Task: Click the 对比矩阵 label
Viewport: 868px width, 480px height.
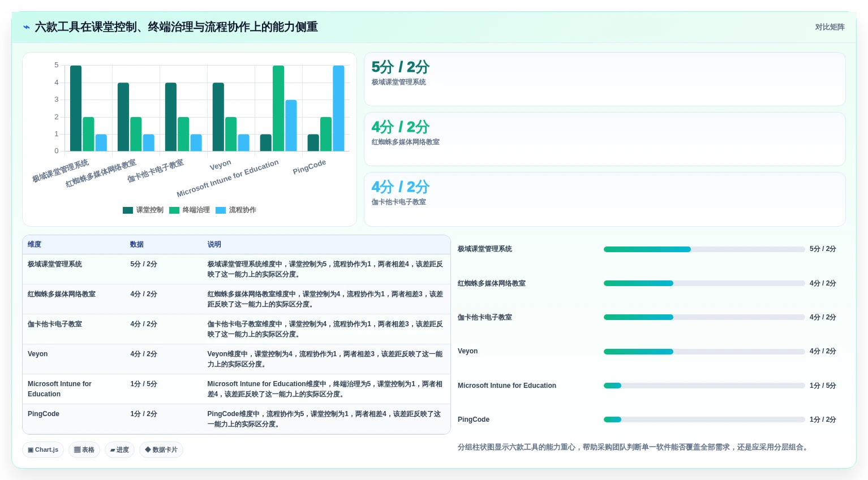Action: [x=830, y=27]
